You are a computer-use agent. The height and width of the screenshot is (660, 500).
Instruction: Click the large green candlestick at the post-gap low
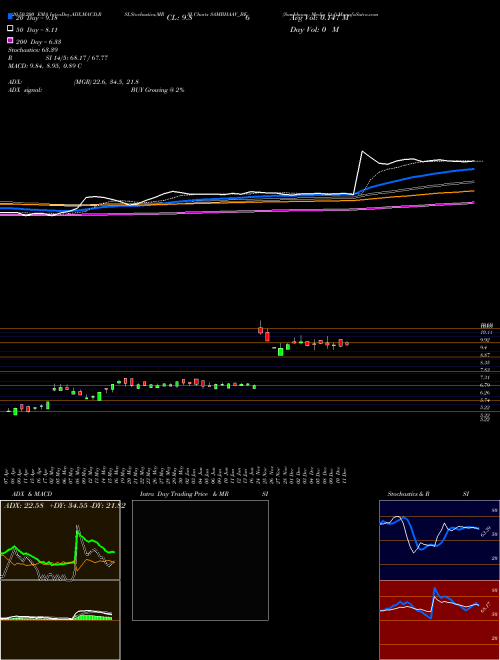[x=280, y=351]
